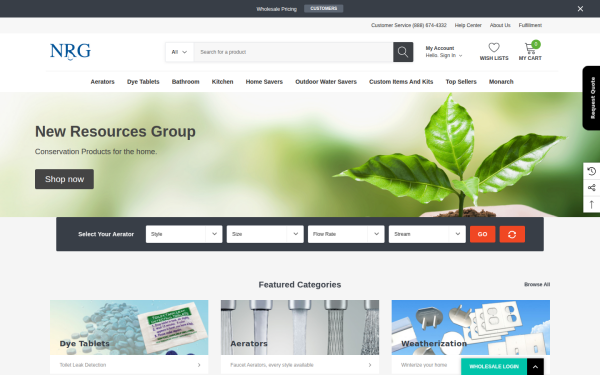Open the Style dropdown
600x375 pixels.
[184, 234]
